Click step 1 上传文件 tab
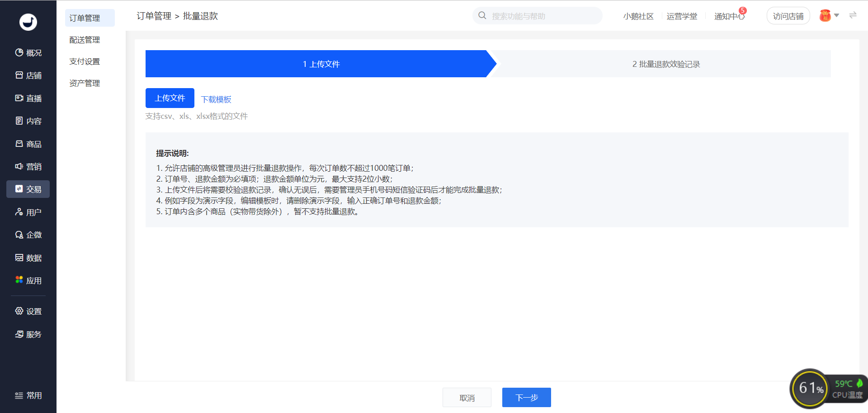Screen dimensions: 868x413 [x=321, y=64]
